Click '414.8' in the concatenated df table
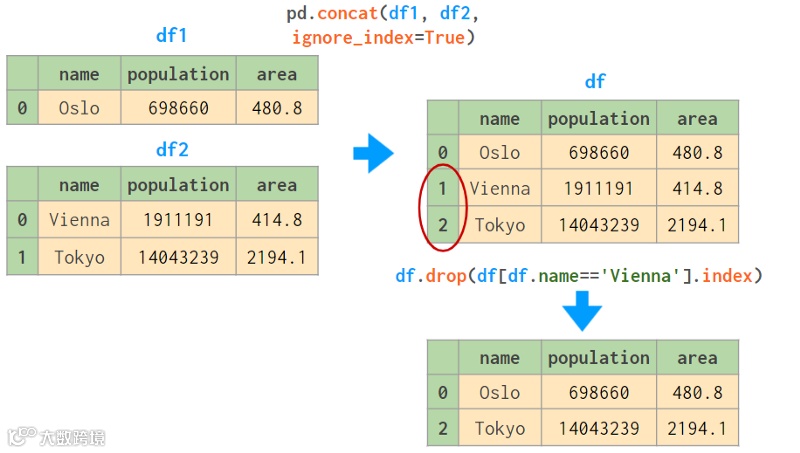Viewport: 800px width, 453px height. (x=697, y=188)
